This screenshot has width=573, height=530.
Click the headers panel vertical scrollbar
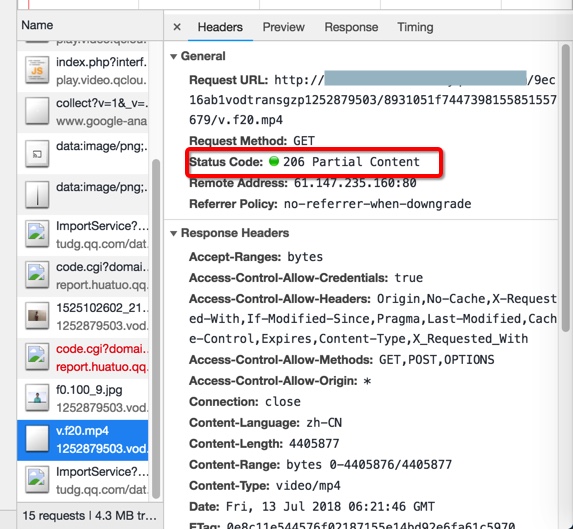[566, 188]
